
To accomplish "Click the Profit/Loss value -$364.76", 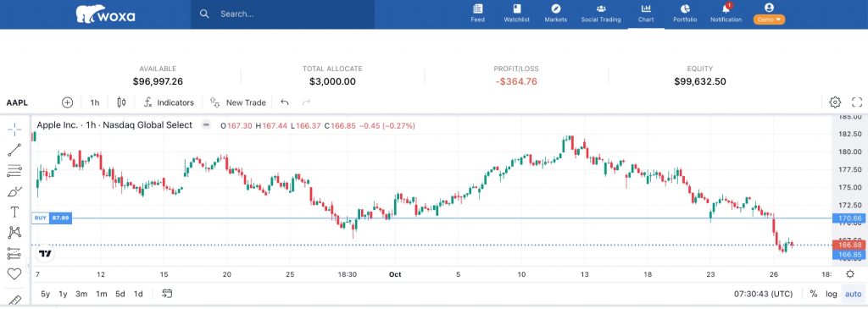I will tap(516, 82).
